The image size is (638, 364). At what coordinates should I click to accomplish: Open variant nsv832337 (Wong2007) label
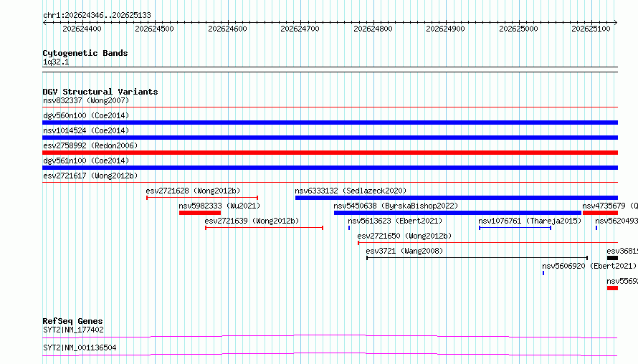86,100
